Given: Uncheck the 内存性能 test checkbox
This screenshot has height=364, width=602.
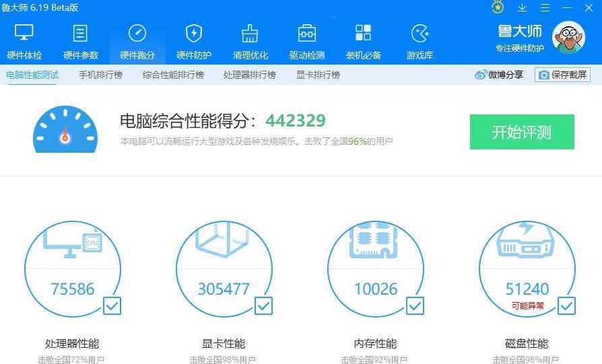Looking at the screenshot, I should click(415, 305).
